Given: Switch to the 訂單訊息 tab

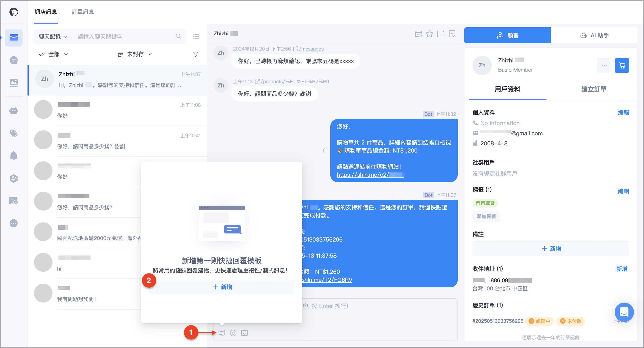Looking at the screenshot, I should point(83,12).
